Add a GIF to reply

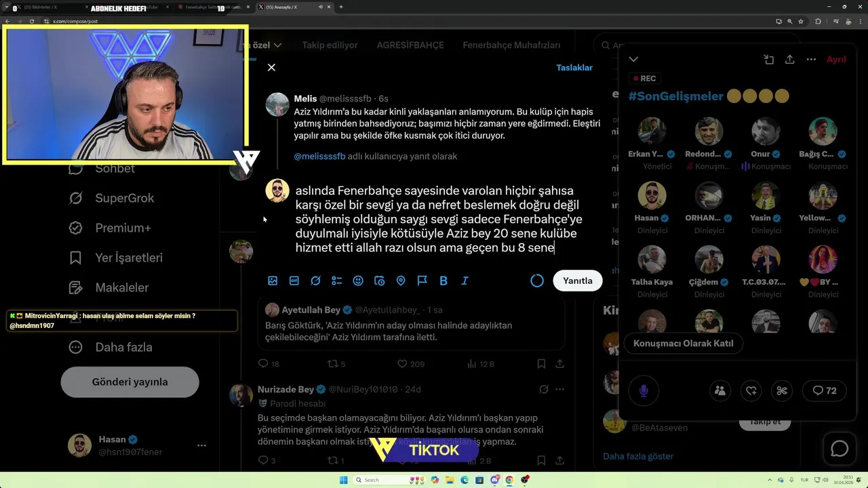pos(294,281)
